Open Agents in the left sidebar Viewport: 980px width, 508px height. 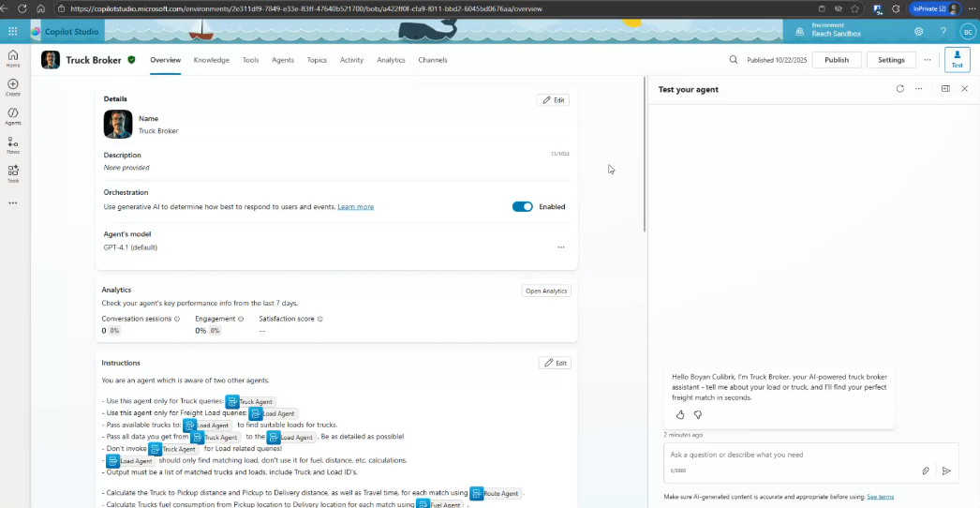coord(12,115)
